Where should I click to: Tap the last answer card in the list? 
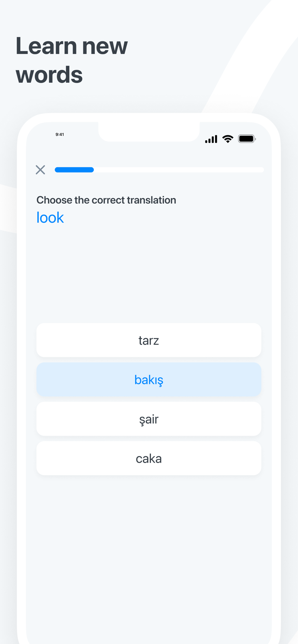149,458
